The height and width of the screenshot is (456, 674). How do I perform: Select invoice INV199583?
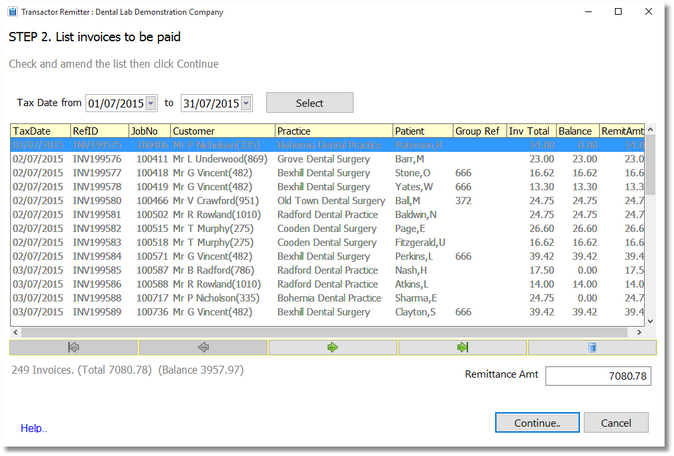[328, 242]
